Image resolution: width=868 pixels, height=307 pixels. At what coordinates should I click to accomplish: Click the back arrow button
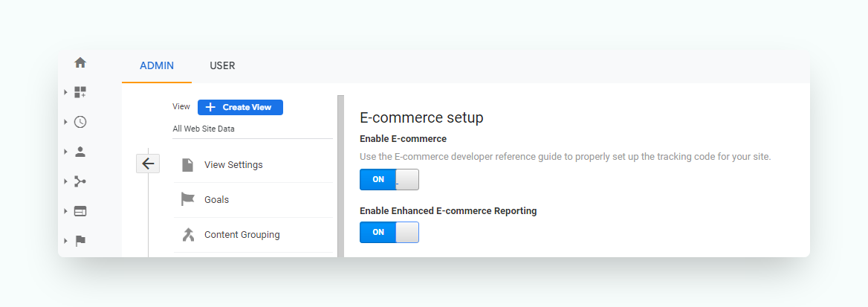(x=148, y=164)
